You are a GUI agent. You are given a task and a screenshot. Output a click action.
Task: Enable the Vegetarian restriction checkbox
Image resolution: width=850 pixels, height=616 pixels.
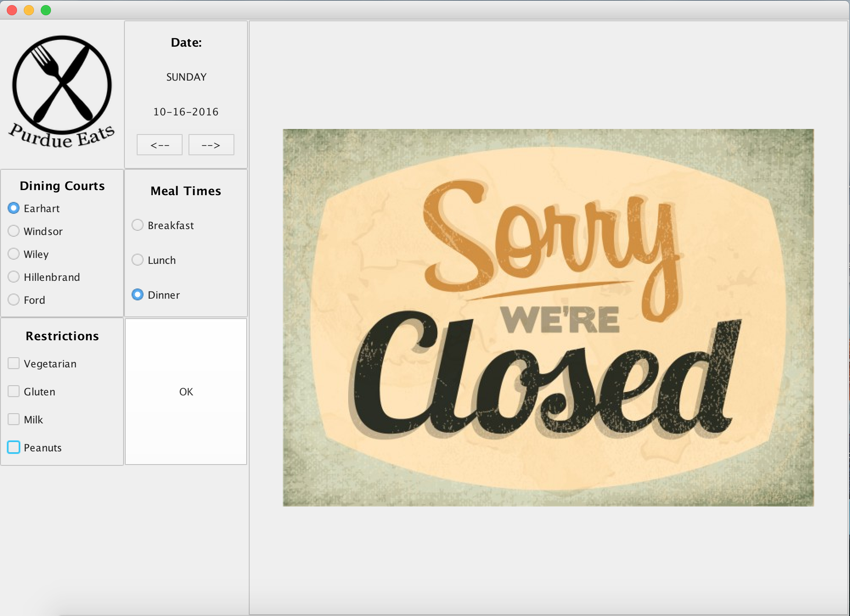click(14, 364)
